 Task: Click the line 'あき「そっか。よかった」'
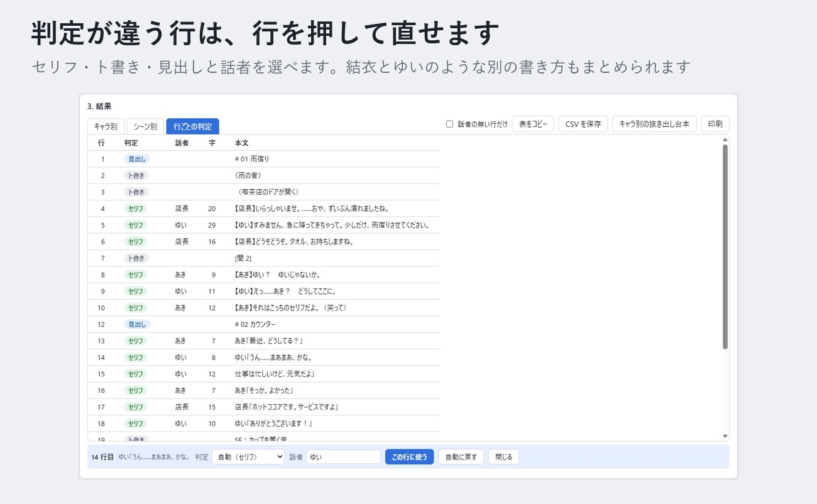point(263,390)
